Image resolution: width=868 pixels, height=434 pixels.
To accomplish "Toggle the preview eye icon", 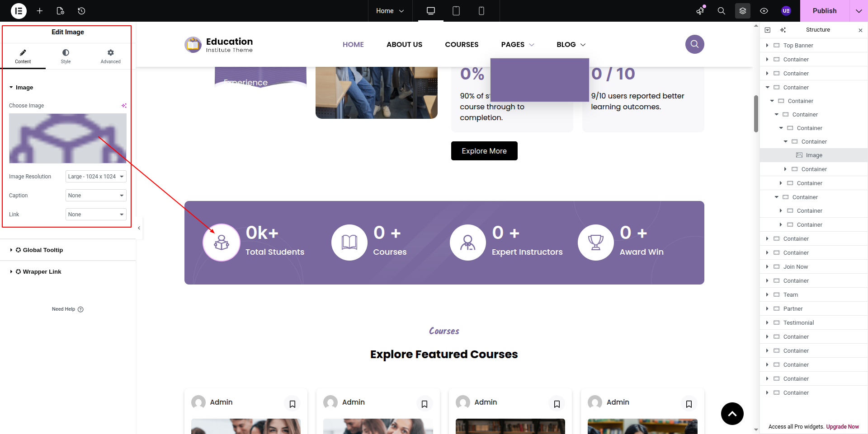I will pyautogui.click(x=764, y=11).
